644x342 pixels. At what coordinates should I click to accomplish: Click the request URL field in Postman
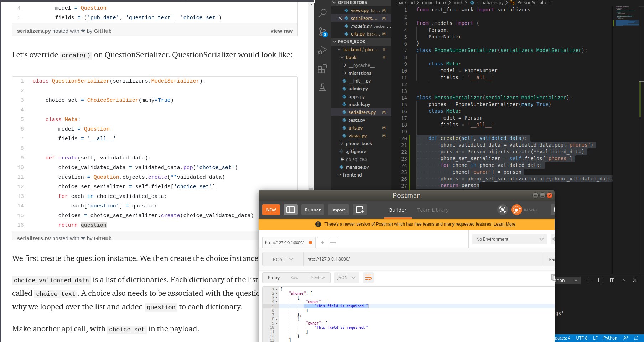point(423,259)
